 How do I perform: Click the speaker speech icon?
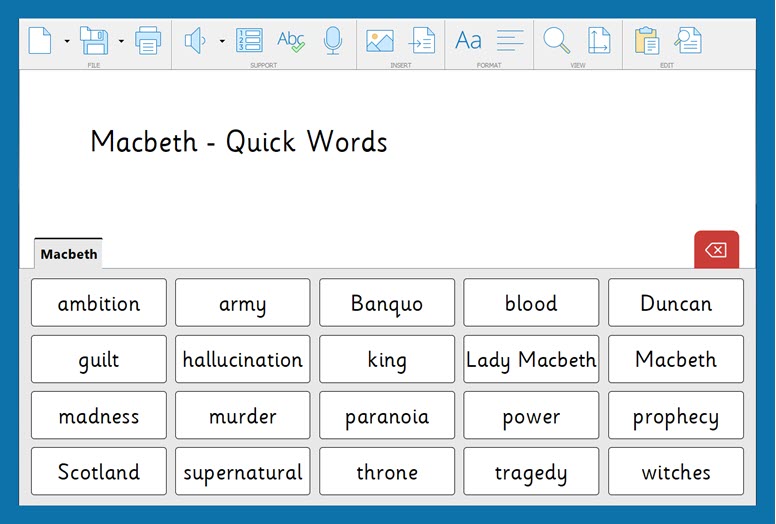click(195, 40)
